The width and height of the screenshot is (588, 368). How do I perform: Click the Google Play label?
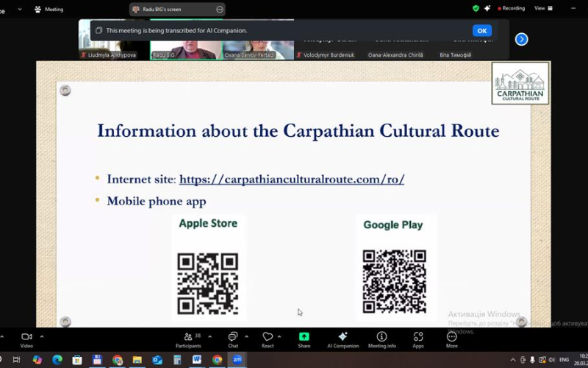(393, 225)
